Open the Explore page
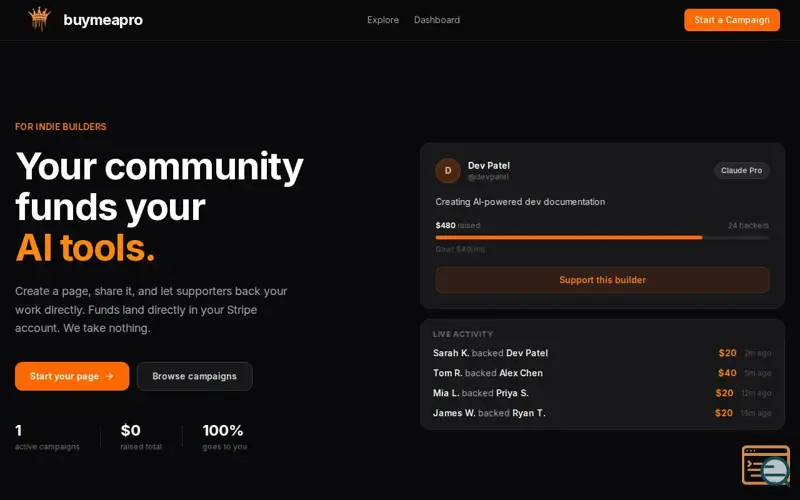 click(383, 20)
